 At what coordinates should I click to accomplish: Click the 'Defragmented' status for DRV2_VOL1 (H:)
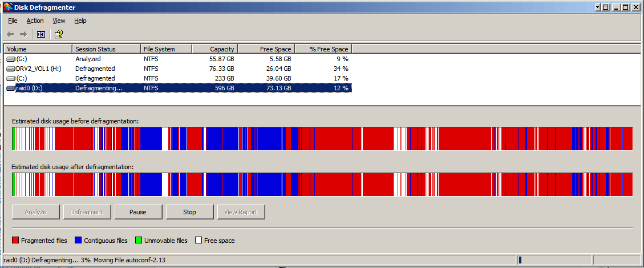(x=95, y=69)
